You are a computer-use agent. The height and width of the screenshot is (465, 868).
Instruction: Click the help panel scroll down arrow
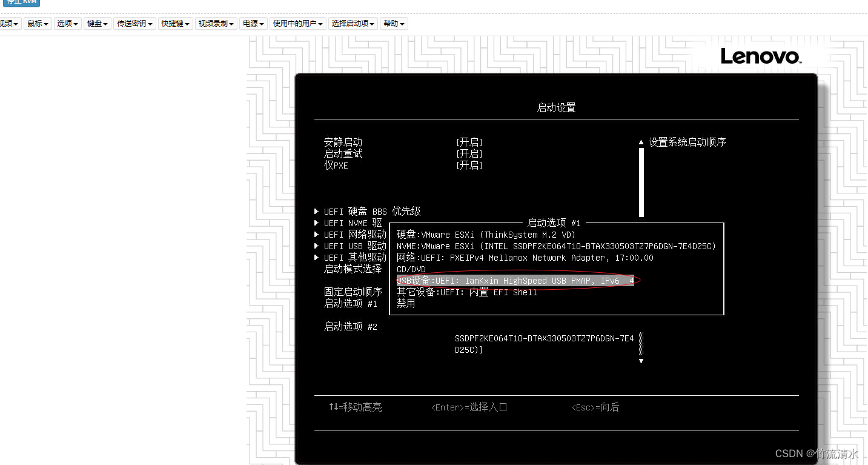click(x=641, y=361)
